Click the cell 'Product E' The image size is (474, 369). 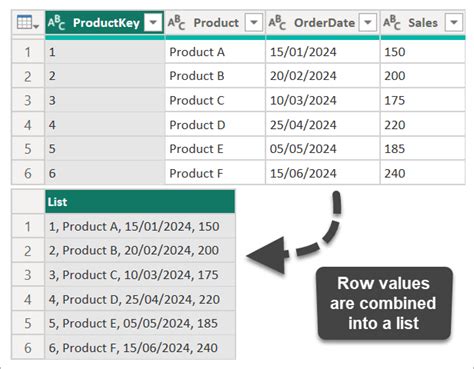coord(215,149)
